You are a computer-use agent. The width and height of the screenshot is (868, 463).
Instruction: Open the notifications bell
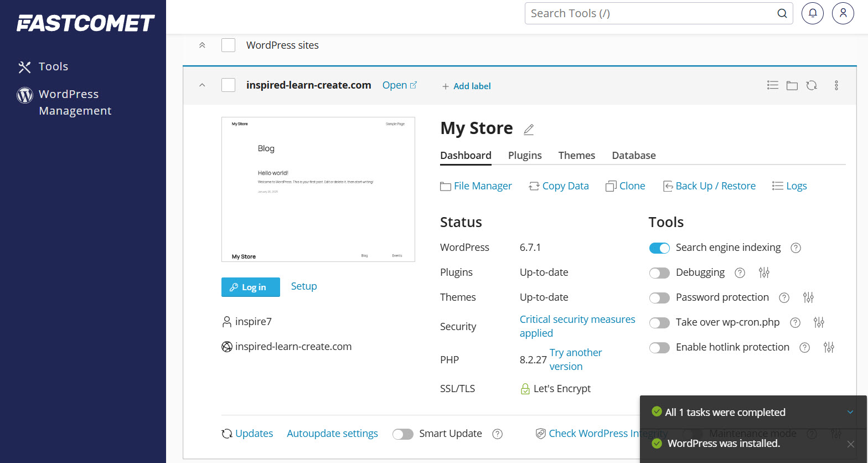click(x=813, y=13)
